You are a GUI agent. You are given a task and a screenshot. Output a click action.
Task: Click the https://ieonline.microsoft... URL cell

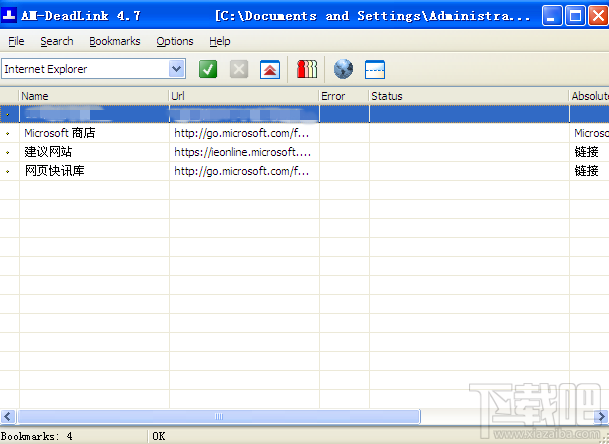[x=244, y=152]
